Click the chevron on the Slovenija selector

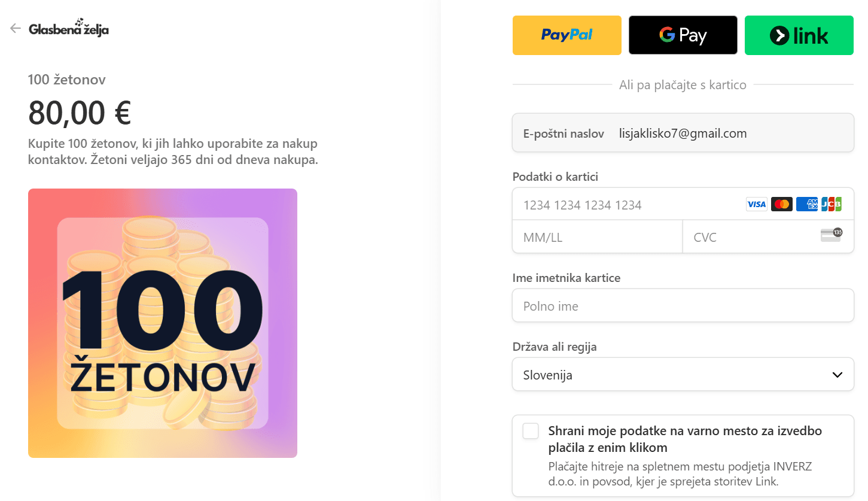837,375
